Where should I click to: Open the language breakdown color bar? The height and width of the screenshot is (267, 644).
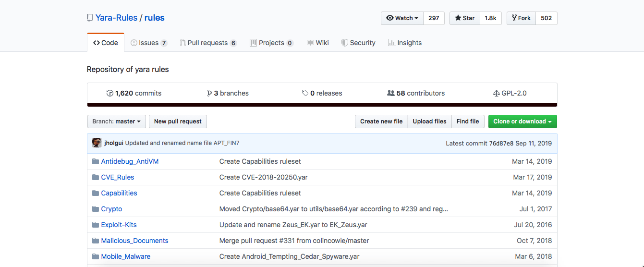point(322,105)
